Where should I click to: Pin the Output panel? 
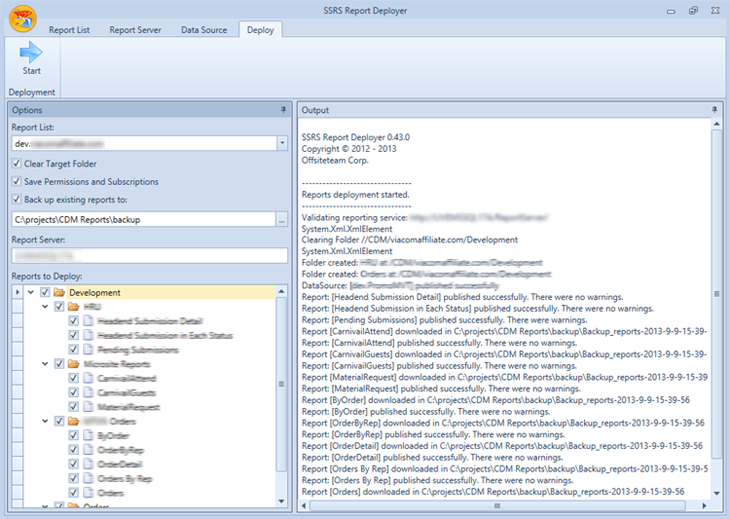(x=715, y=110)
